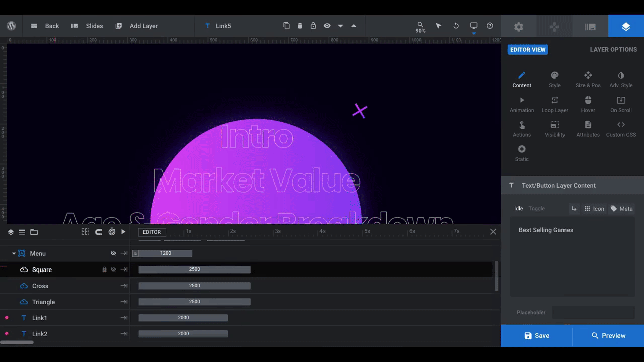The width and height of the screenshot is (644, 362).
Task: Click the timeline stopwatch icon
Action: pyautogui.click(x=112, y=232)
